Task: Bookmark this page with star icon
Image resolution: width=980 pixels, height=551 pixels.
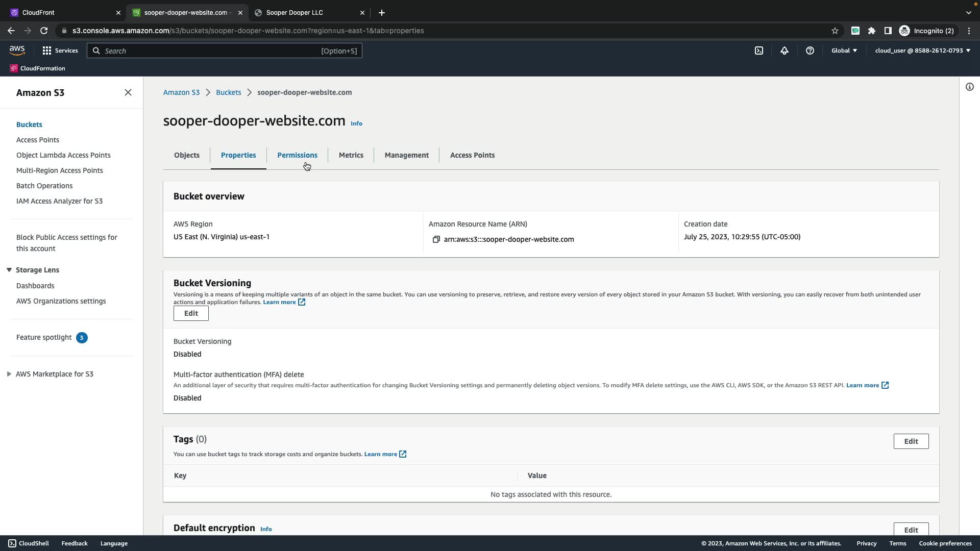Action: click(x=835, y=31)
